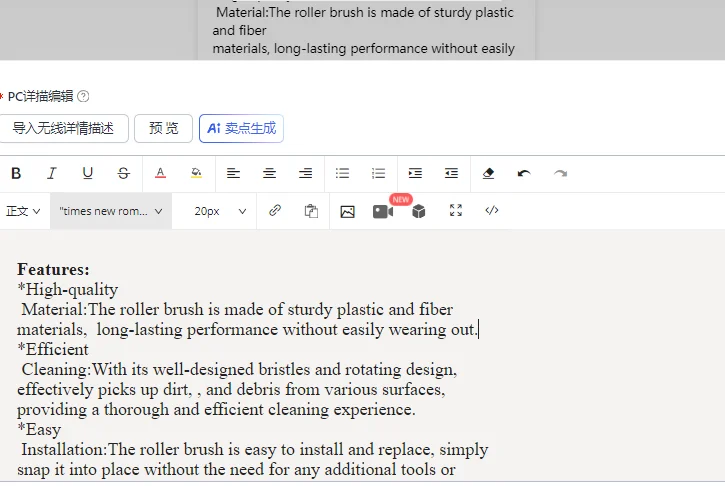Insert a bulleted list

[x=343, y=173]
